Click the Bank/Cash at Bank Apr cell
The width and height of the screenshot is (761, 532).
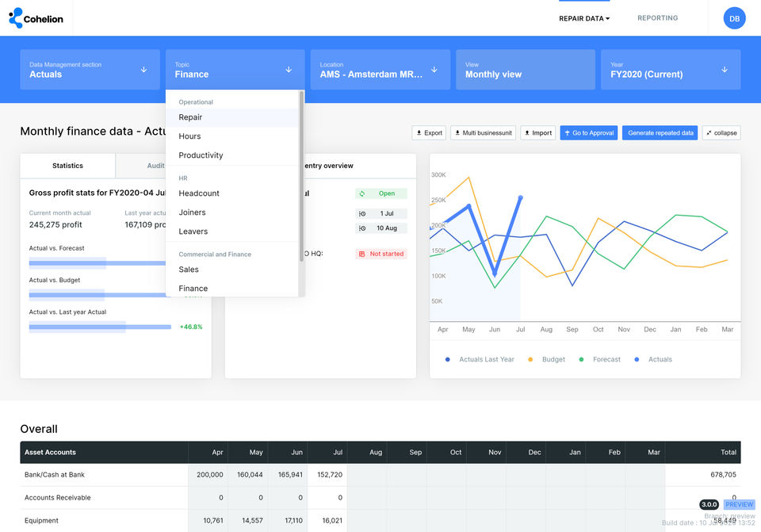coord(208,475)
